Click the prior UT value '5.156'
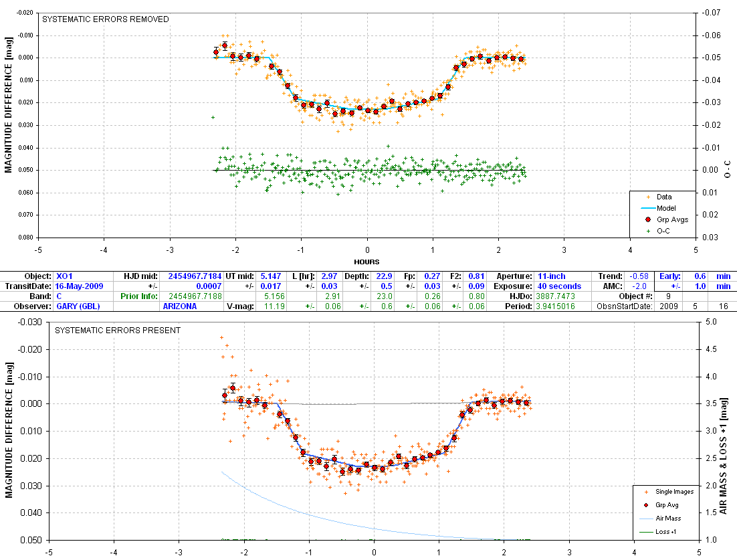 (274, 296)
